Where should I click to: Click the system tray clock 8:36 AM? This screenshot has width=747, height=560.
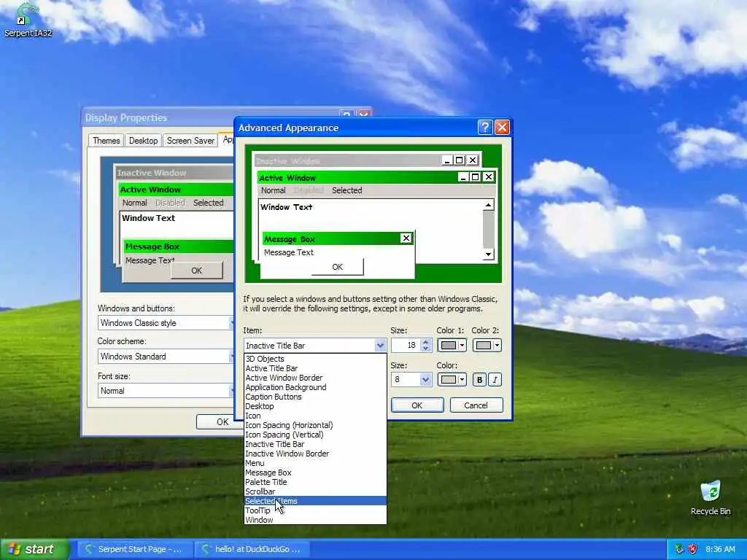coord(720,549)
